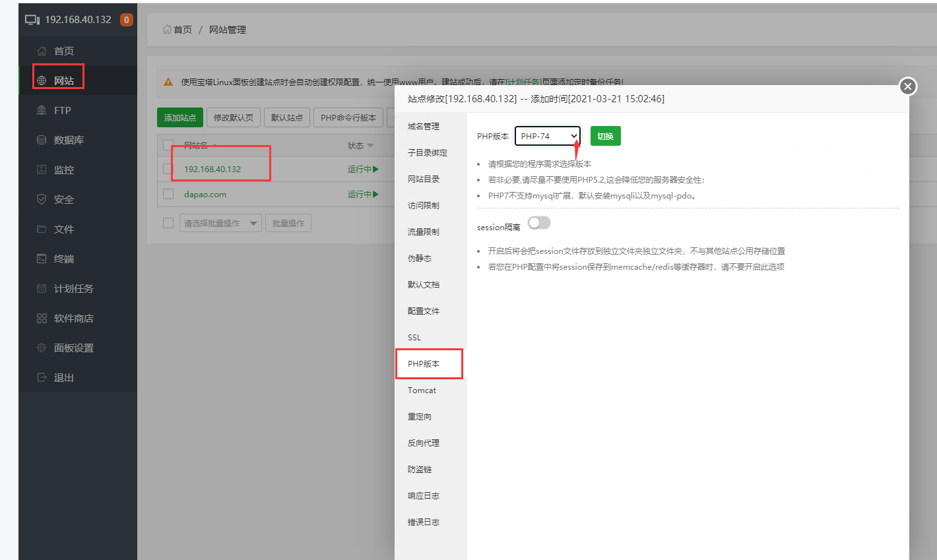937x560 pixels.
Task: Click the running arrow for dapao.com
Action: pyautogui.click(x=375, y=195)
